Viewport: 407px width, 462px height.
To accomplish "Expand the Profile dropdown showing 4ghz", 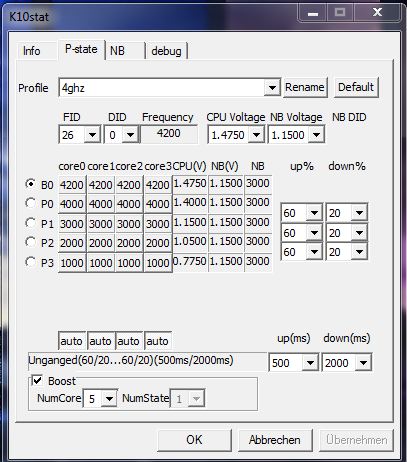I will 272,88.
